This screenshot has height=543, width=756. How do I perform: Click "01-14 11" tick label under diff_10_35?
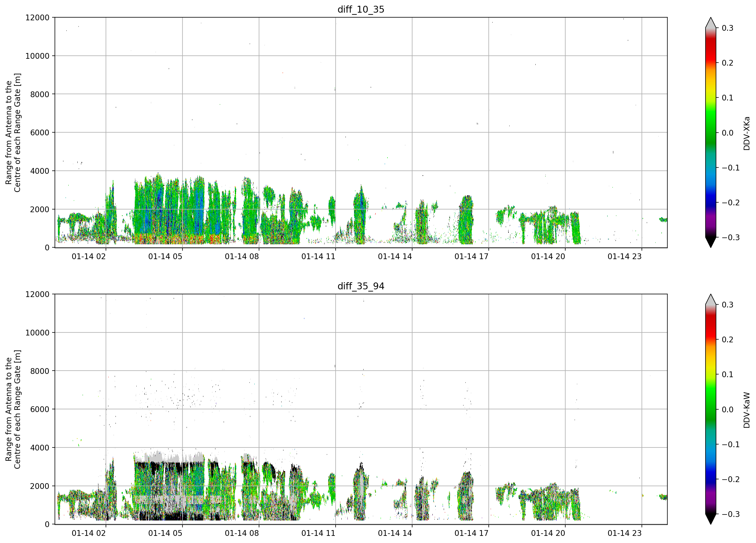318,256
